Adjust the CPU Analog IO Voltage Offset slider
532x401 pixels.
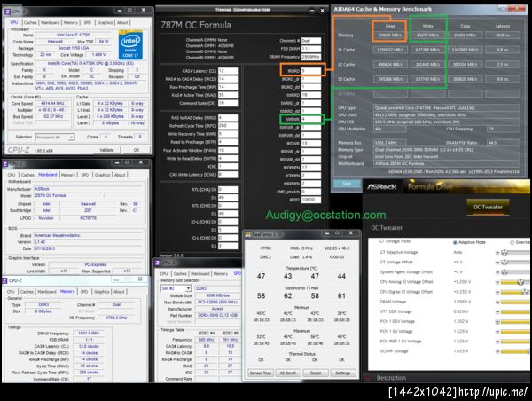pyautogui.click(x=520, y=282)
